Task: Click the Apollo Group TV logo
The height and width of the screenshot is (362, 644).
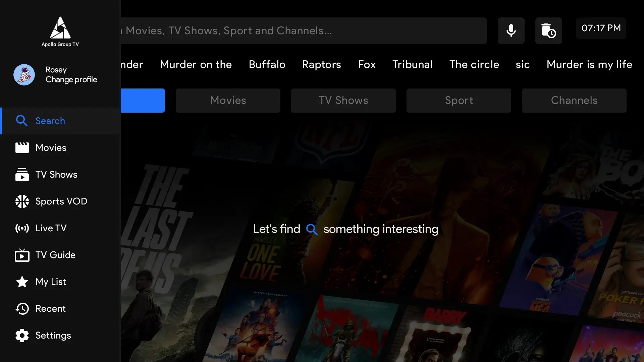Action: click(x=60, y=32)
